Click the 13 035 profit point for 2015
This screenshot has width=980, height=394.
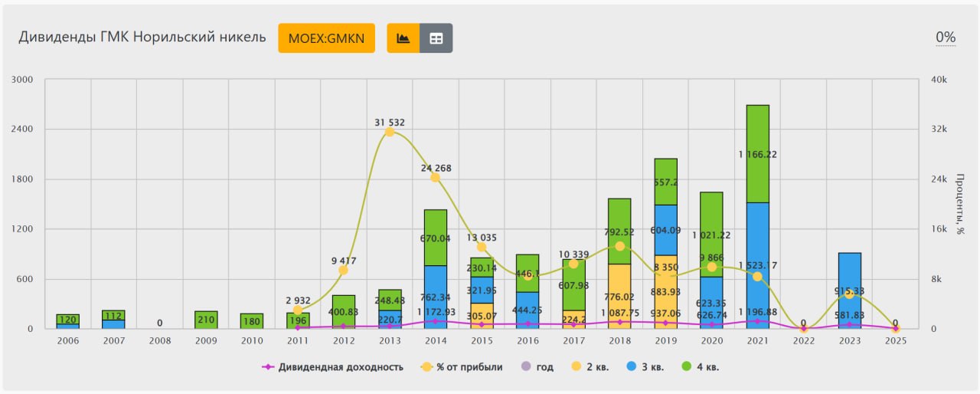pos(482,247)
